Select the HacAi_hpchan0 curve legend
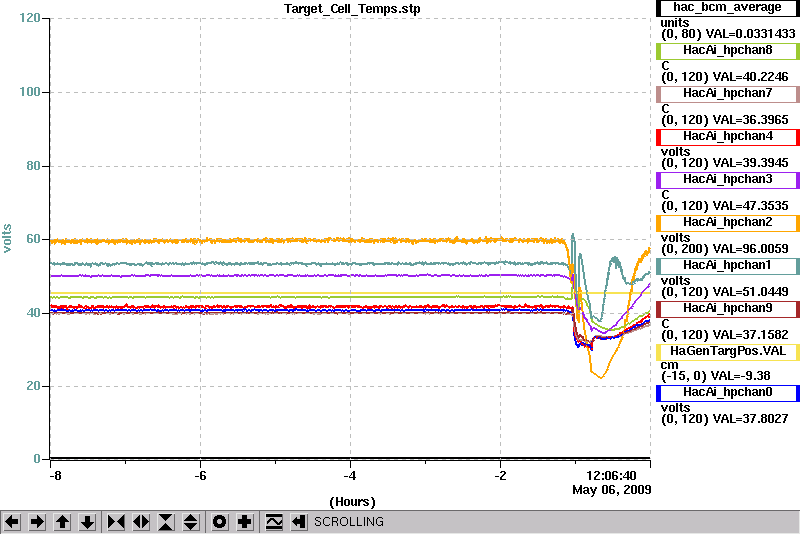The height and width of the screenshot is (534, 800). tap(728, 392)
